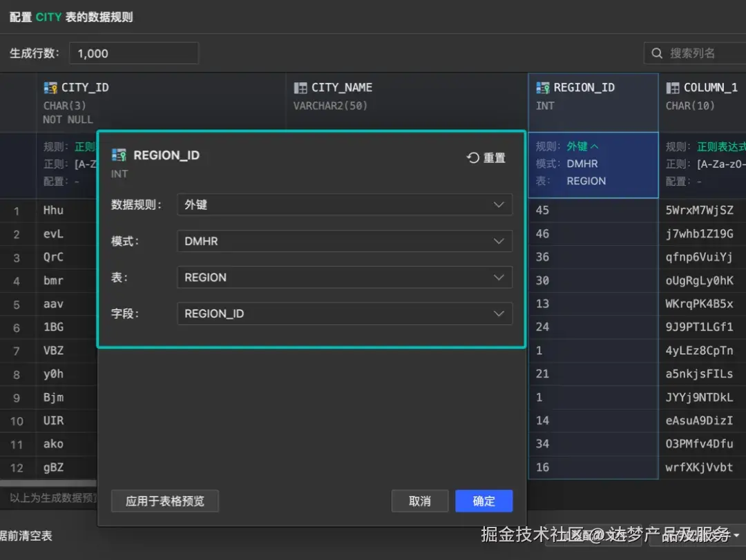Click REGION_ID cell with value 34
746x560 pixels.
593,444
